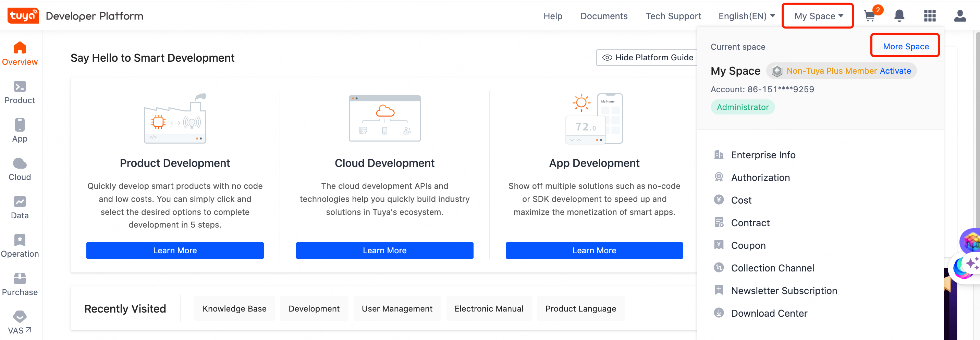
Task: Open notifications bell icon
Action: [x=899, y=16]
